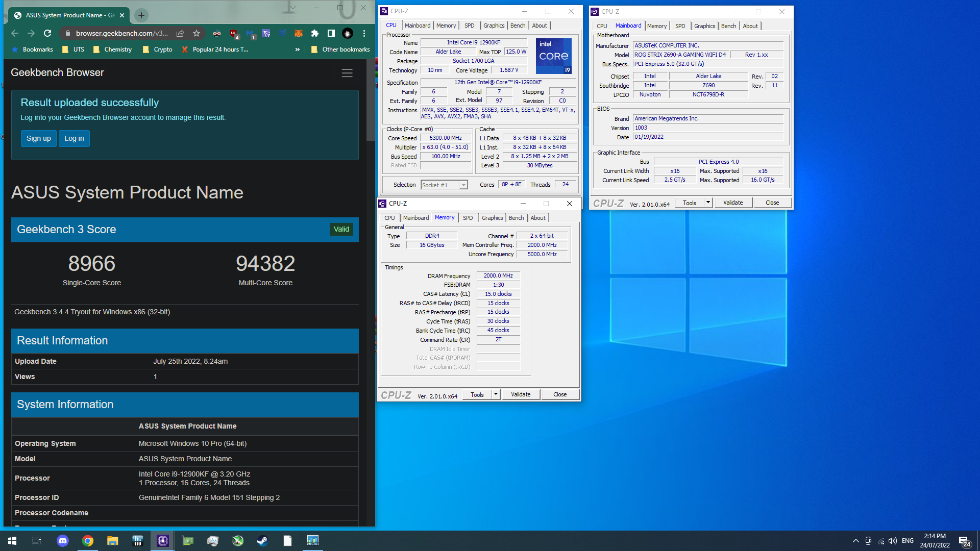Open the Crypto bookmarks folder
The height and width of the screenshot is (551, 980).
click(158, 49)
